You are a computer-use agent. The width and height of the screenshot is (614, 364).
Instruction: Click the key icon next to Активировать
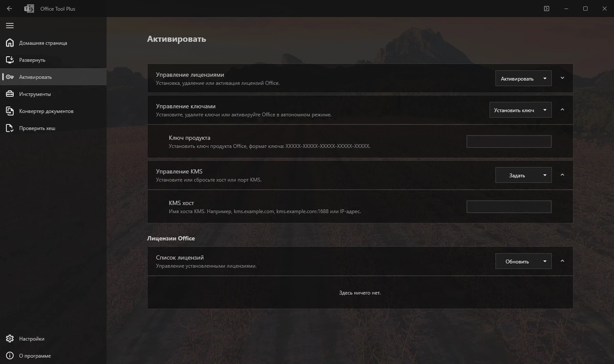tap(10, 77)
